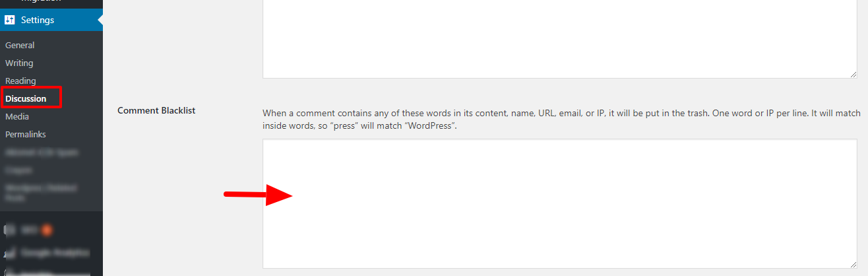The height and width of the screenshot is (276, 868).
Task: Go to Writing settings
Action: click(x=19, y=63)
